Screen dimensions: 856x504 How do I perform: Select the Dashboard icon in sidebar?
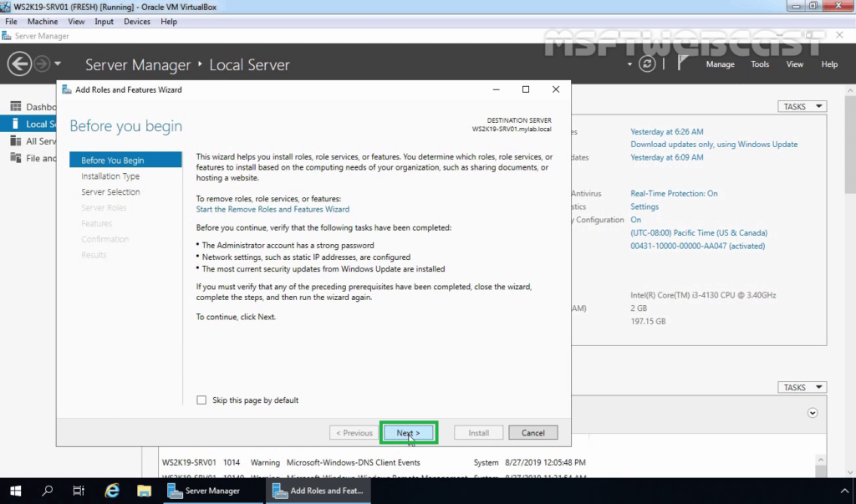coord(15,106)
